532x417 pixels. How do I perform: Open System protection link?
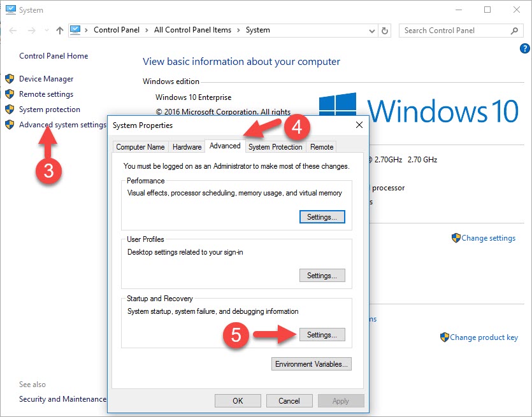point(50,109)
